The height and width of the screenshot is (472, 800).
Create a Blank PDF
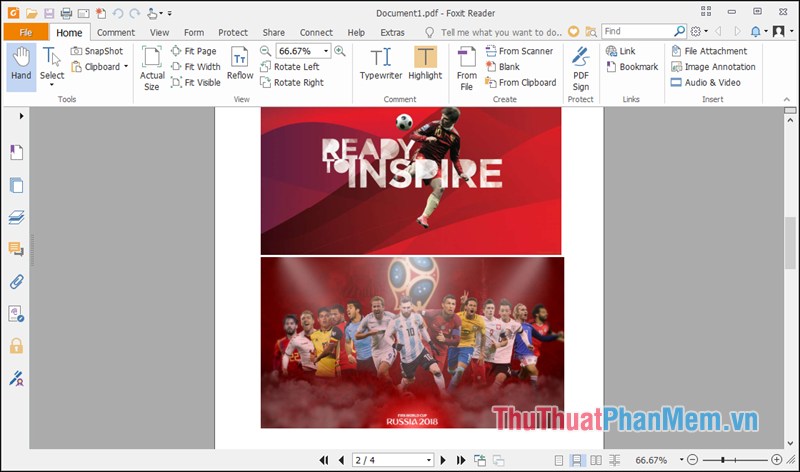click(x=503, y=67)
